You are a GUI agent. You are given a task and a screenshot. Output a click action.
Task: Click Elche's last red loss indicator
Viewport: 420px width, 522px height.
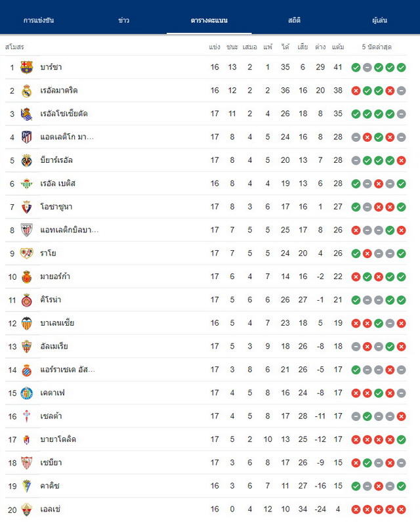[402, 510]
